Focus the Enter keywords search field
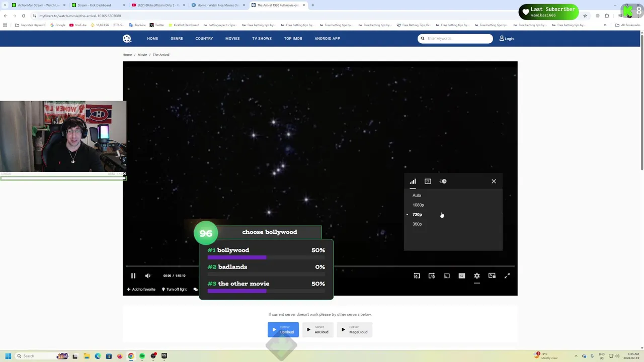The image size is (644, 362). click(455, 38)
